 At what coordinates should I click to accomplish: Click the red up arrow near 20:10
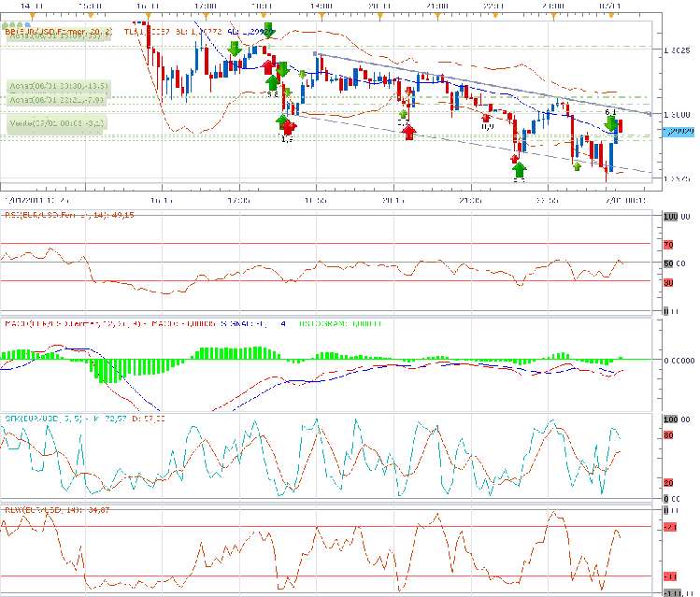(408, 132)
